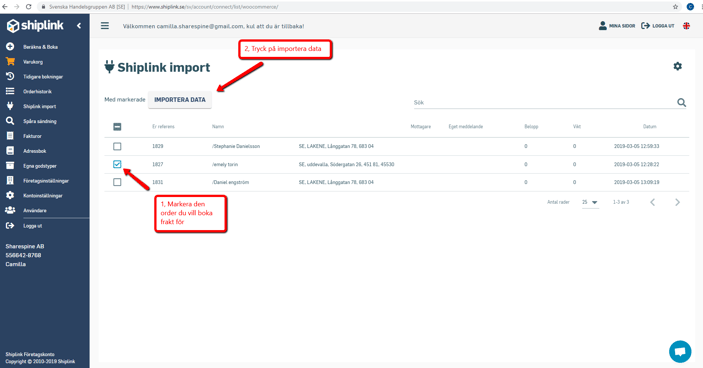Viewport: 703px width, 368px height.
Task: Click the Vikt column header
Action: pos(577,127)
